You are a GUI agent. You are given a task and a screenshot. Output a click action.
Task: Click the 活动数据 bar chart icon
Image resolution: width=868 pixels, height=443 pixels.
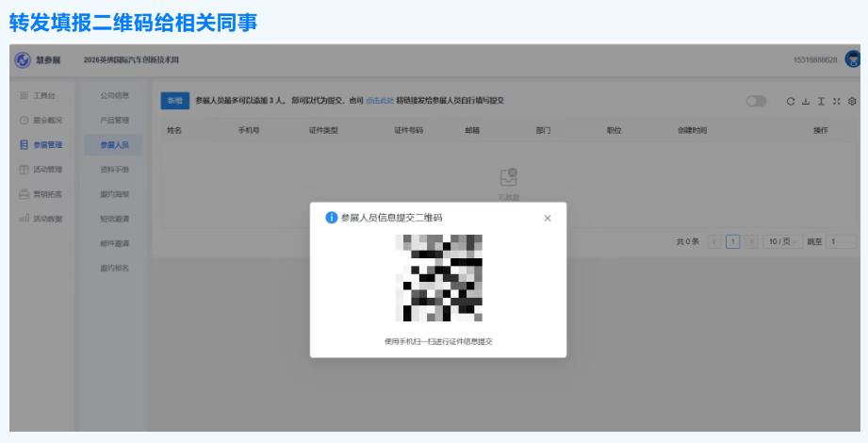[24, 219]
